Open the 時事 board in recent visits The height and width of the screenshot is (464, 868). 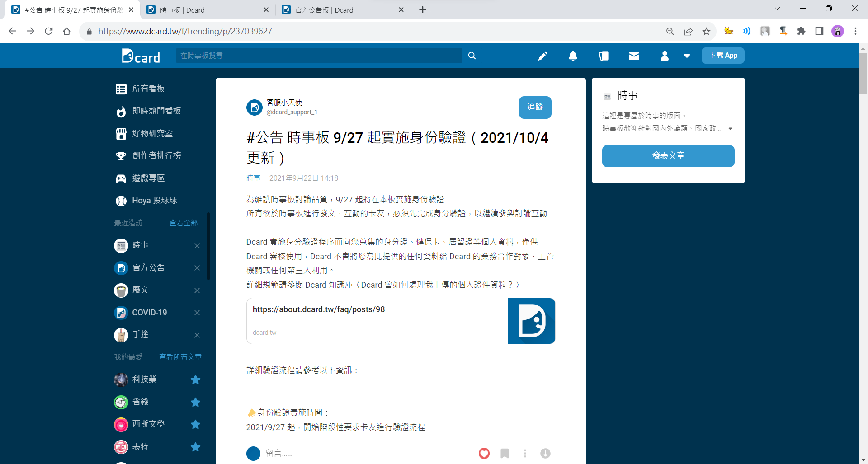point(140,245)
